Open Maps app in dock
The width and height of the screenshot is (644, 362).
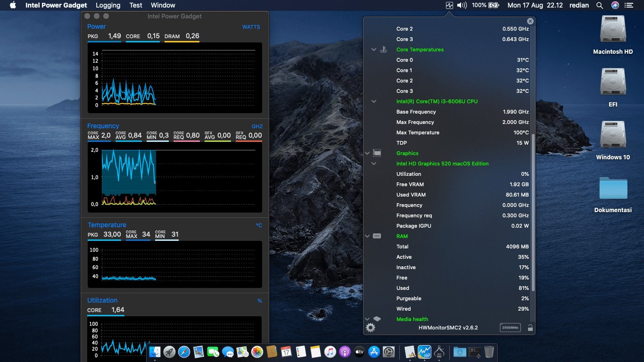243,352
